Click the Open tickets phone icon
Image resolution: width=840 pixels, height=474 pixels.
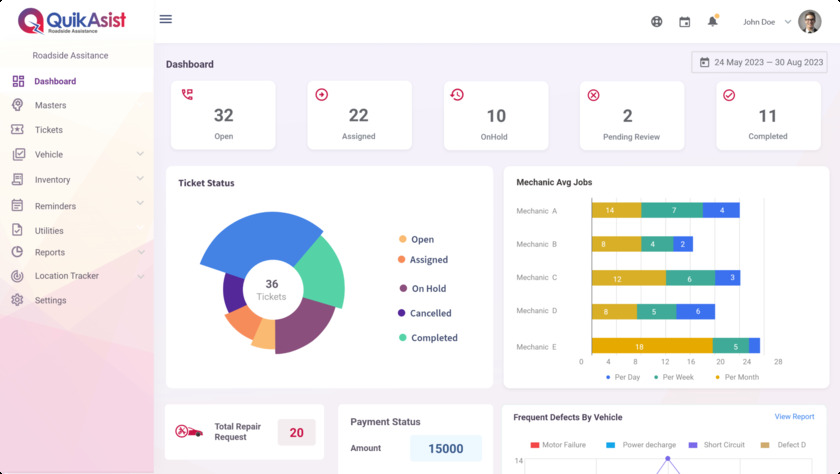pyautogui.click(x=187, y=95)
